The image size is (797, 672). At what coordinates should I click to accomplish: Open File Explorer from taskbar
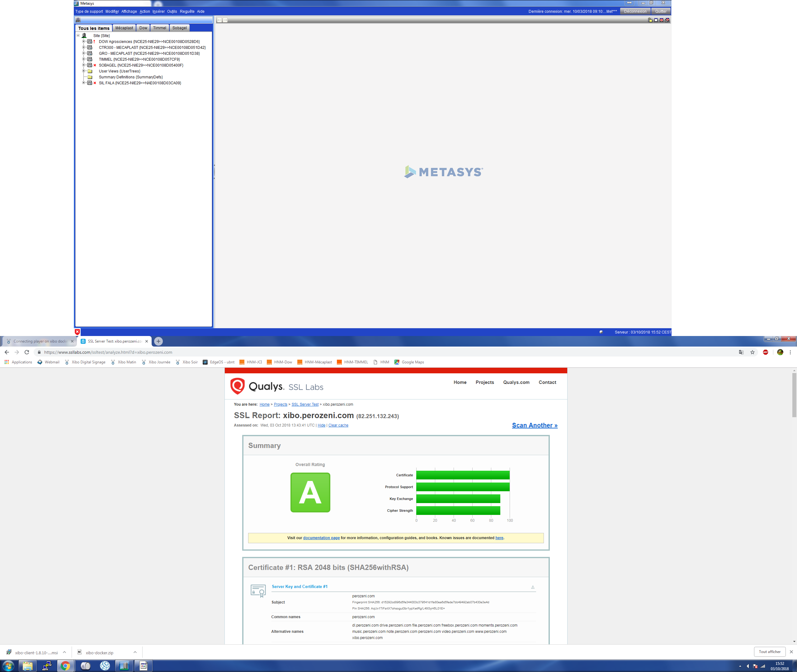click(27, 665)
